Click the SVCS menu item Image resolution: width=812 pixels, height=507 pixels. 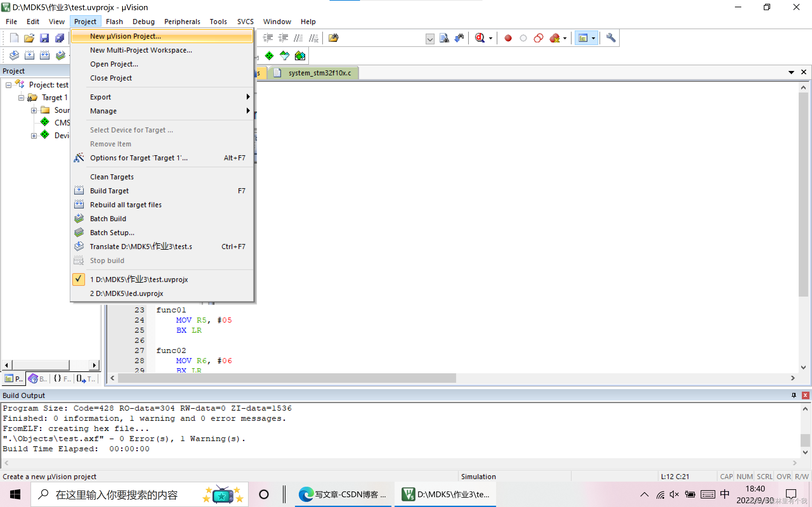[245, 21]
